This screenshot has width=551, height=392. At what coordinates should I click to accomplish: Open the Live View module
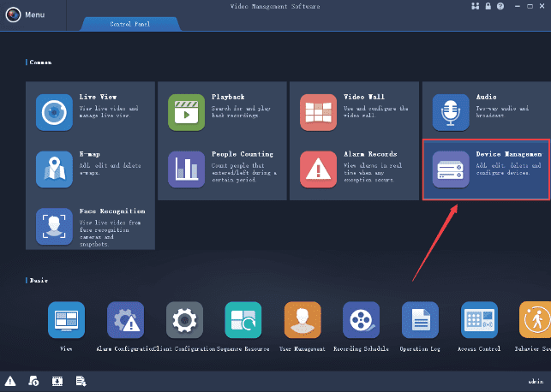pos(54,113)
